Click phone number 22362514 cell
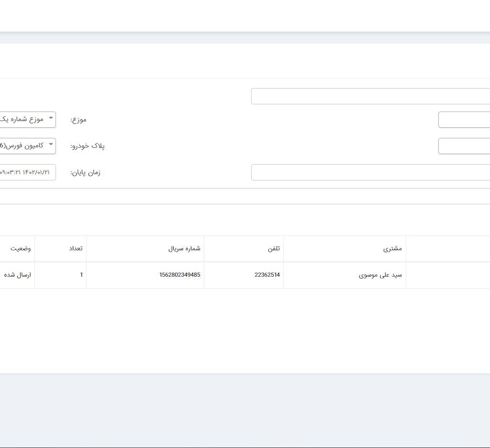The width and height of the screenshot is (490, 448). click(x=267, y=275)
